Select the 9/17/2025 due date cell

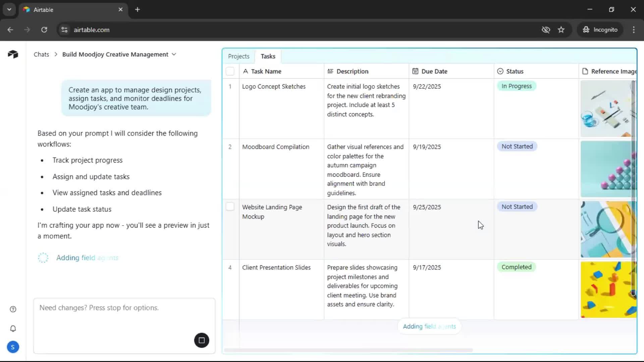451,290
